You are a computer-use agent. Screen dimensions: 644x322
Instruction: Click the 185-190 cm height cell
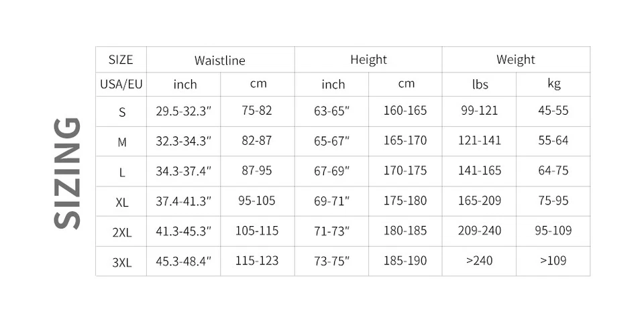[x=405, y=261]
